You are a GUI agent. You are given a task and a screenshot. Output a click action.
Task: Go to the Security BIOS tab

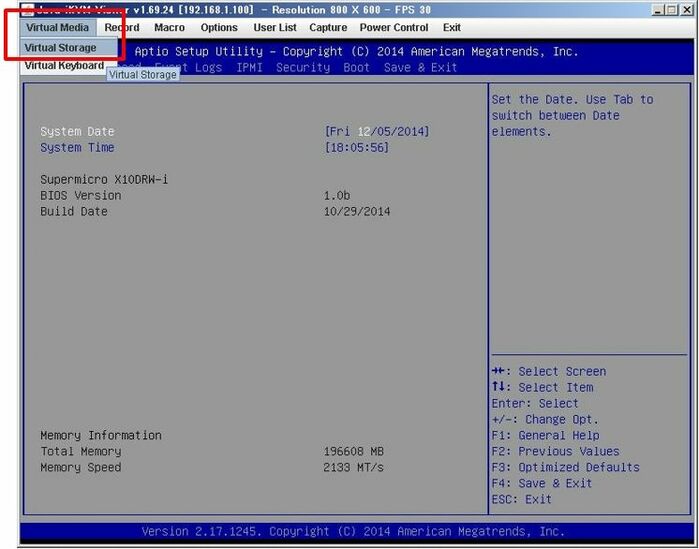(302, 67)
